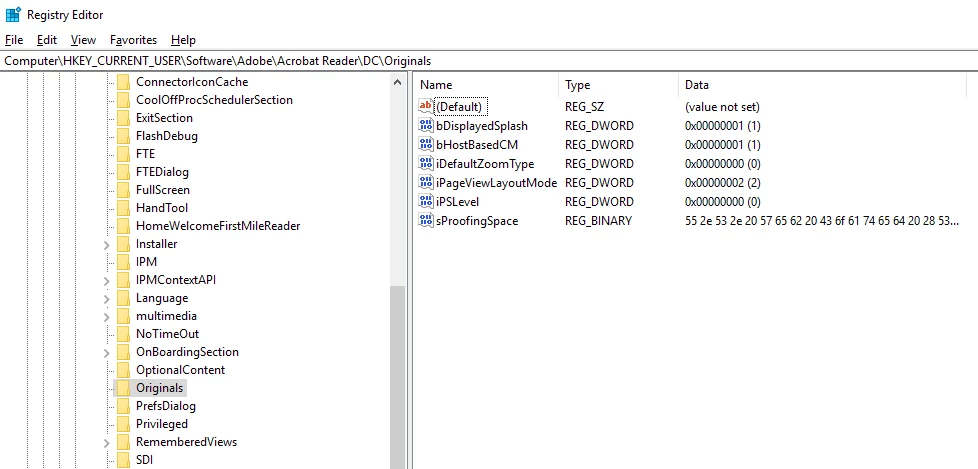Viewport: 978px width, 469px height.
Task: Click the iPSLevel DWORD value icon
Action: click(x=426, y=201)
